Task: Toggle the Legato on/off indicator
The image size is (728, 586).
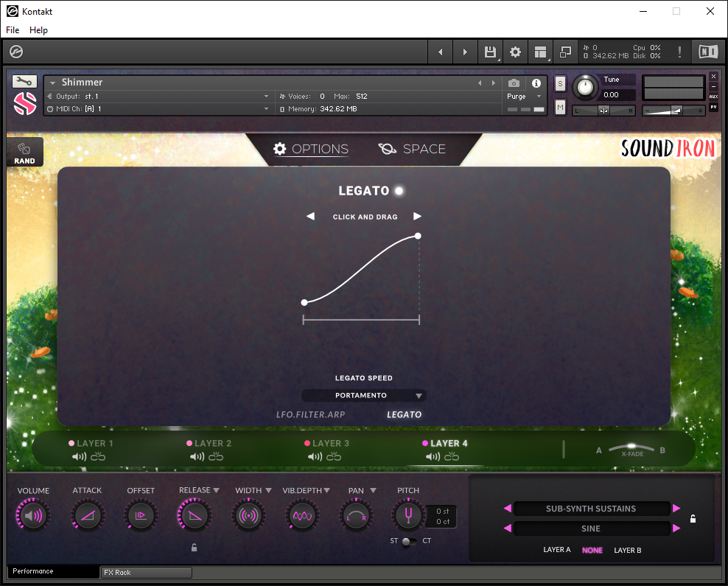Action: (x=399, y=190)
